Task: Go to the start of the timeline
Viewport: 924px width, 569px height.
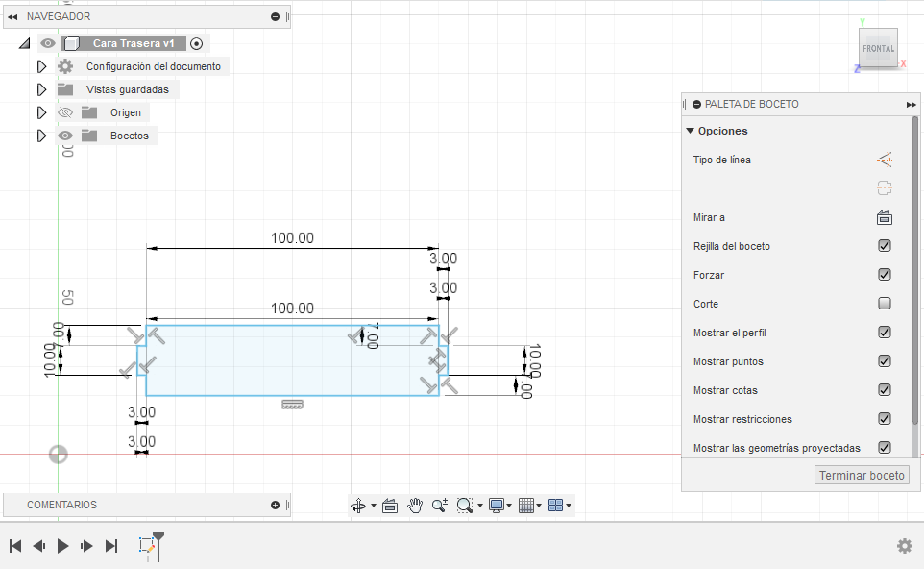Action: [16, 546]
